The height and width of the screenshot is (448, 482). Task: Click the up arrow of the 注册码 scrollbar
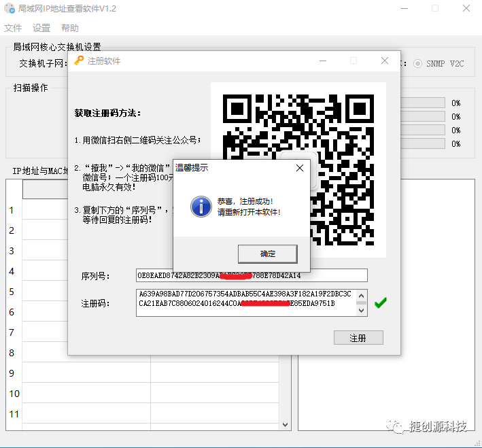(x=362, y=296)
